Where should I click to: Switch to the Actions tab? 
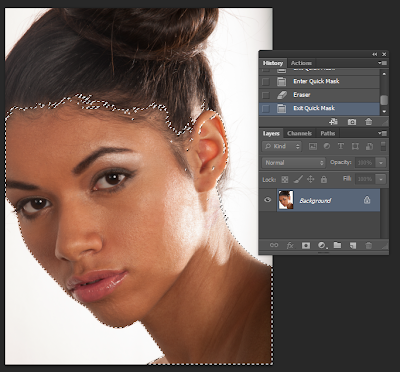pyautogui.click(x=301, y=63)
